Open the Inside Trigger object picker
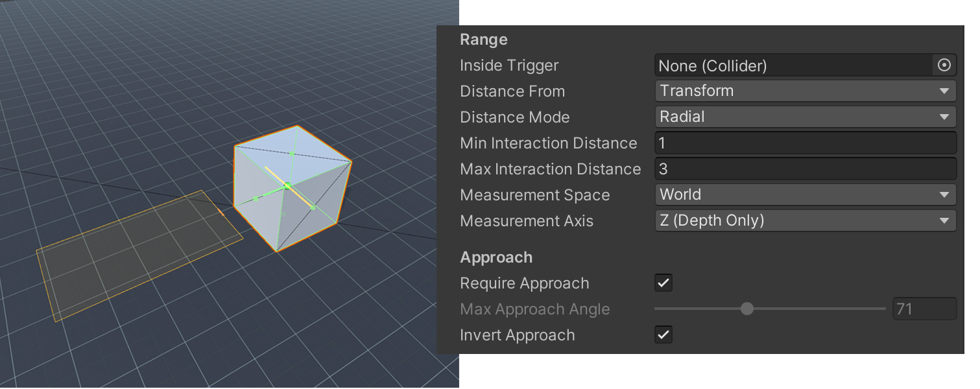980x389 pixels. coord(944,65)
